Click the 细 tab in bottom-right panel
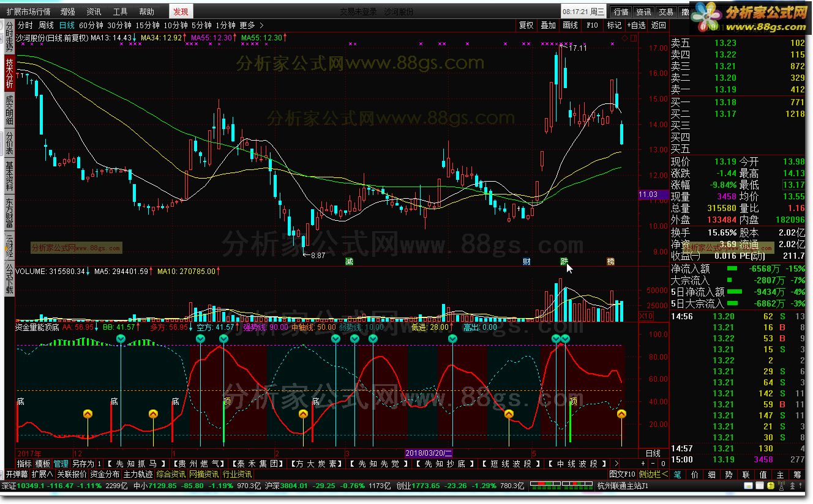Screen dimensions: 813x504 711,474
